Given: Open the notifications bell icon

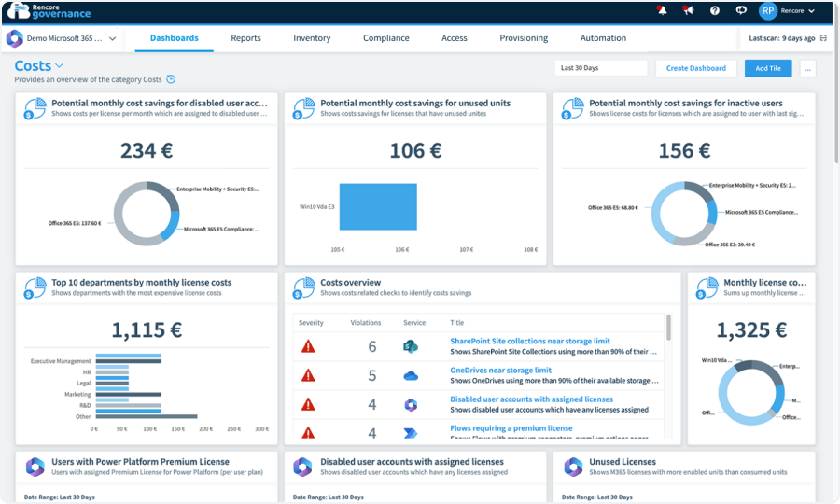Looking at the screenshot, I should coord(663,11).
